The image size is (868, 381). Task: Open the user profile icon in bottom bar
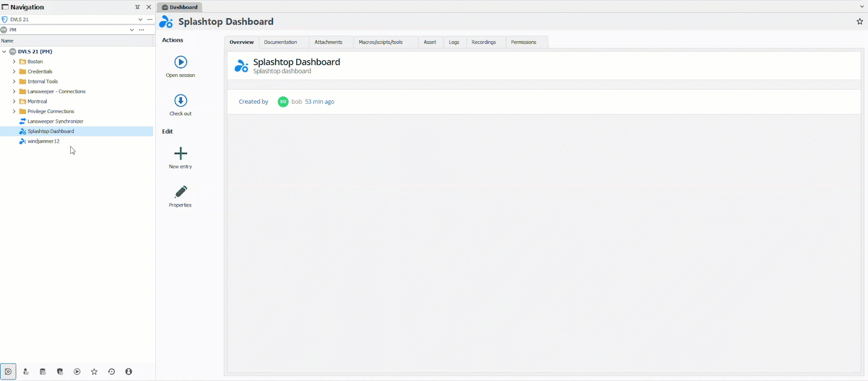(x=128, y=372)
